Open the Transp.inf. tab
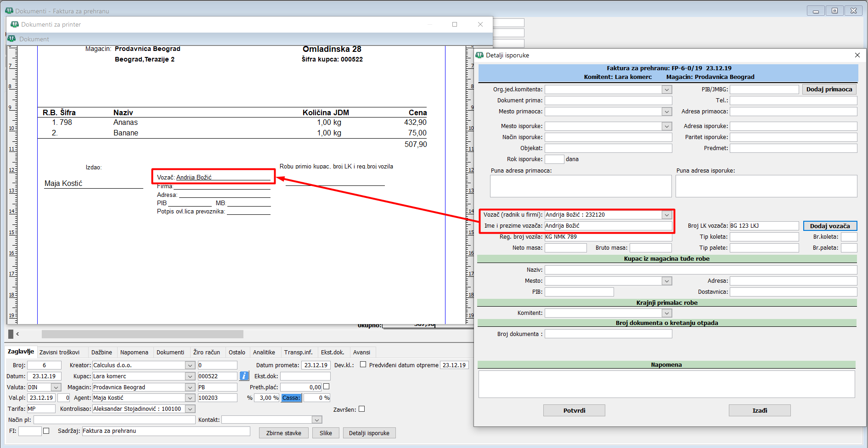The height and width of the screenshot is (448, 868). [298, 353]
